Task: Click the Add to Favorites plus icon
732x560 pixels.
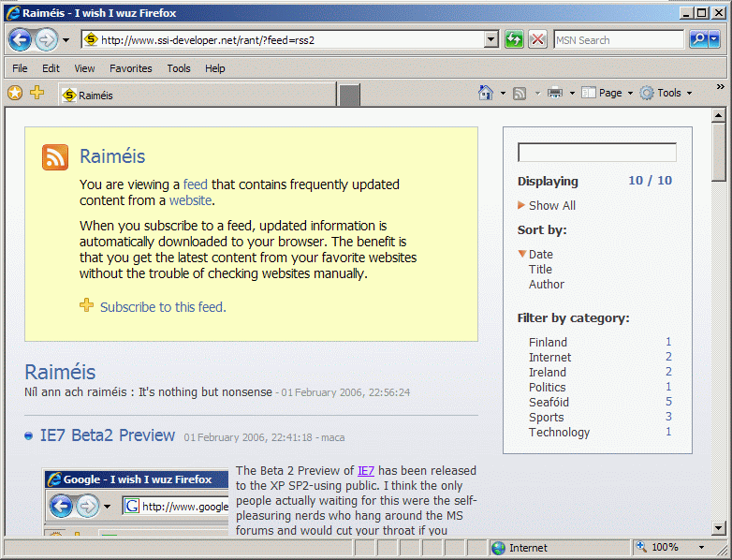Action: pos(37,92)
